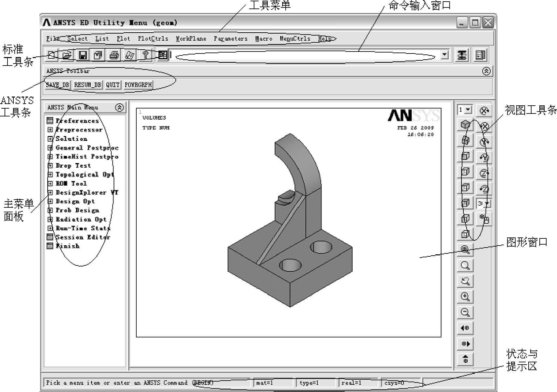Click the Raise Hidden icon right of the command dropdown
The image size is (557, 392).
click(x=462, y=55)
